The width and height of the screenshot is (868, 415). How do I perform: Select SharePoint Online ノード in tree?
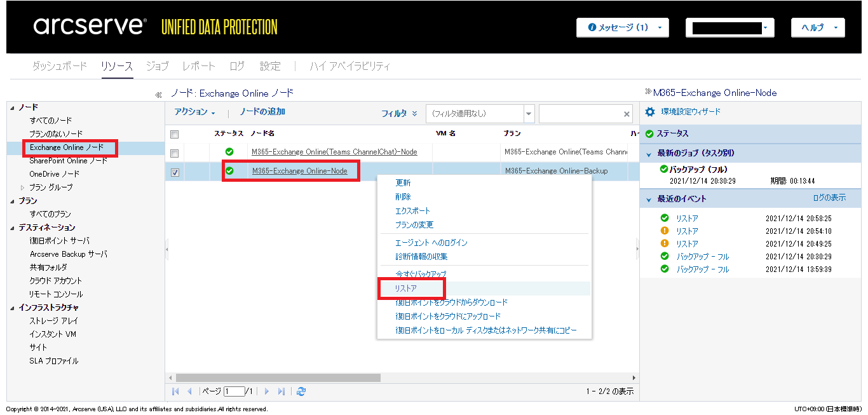click(x=69, y=161)
